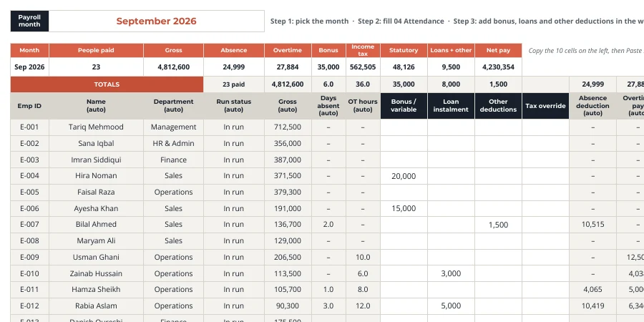Click gross amount 379,300

288,192
